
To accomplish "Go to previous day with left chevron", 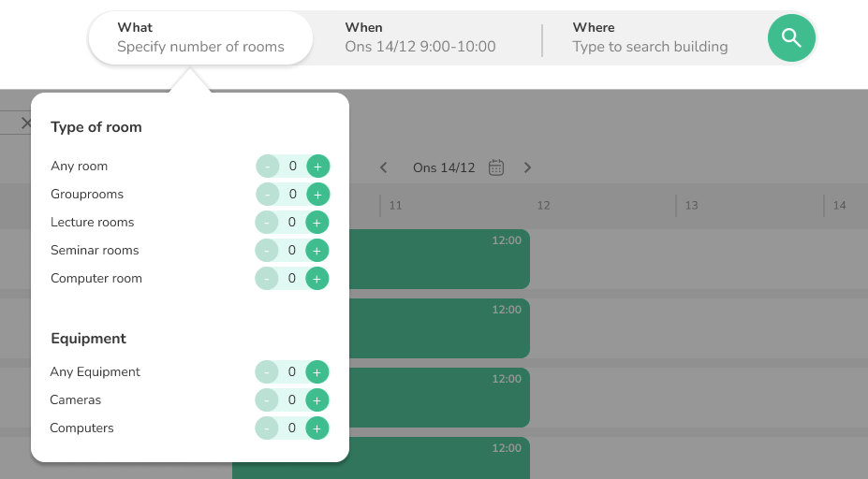I will [x=383, y=167].
